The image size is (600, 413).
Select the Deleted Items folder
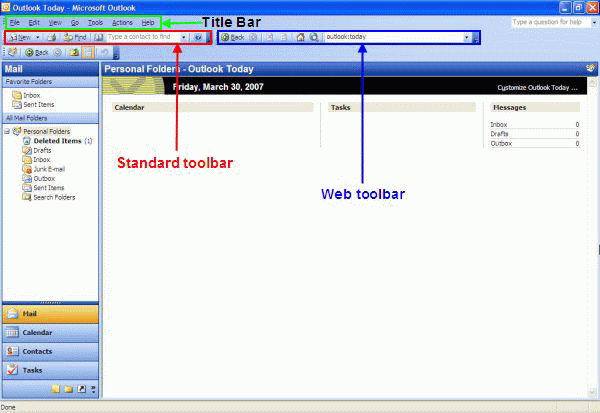click(57, 141)
